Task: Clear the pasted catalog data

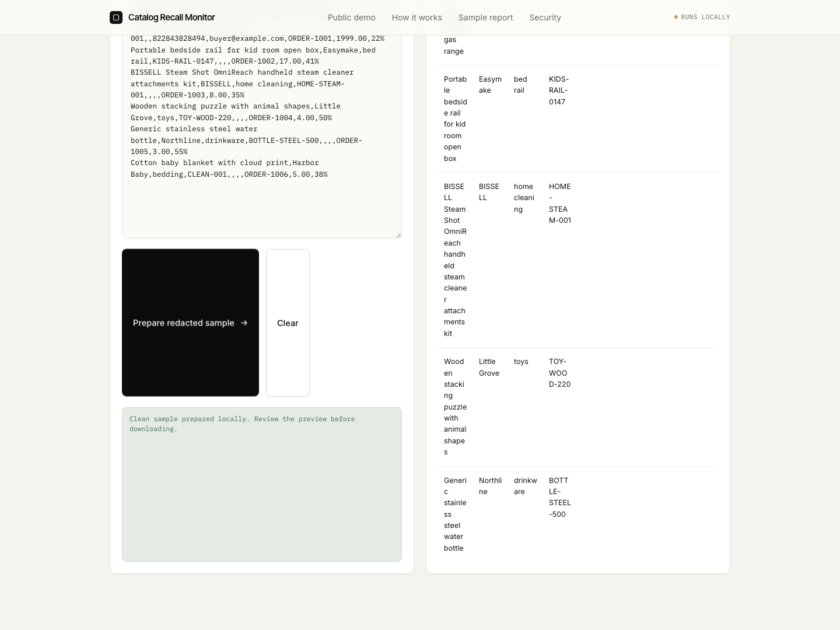Action: point(288,323)
